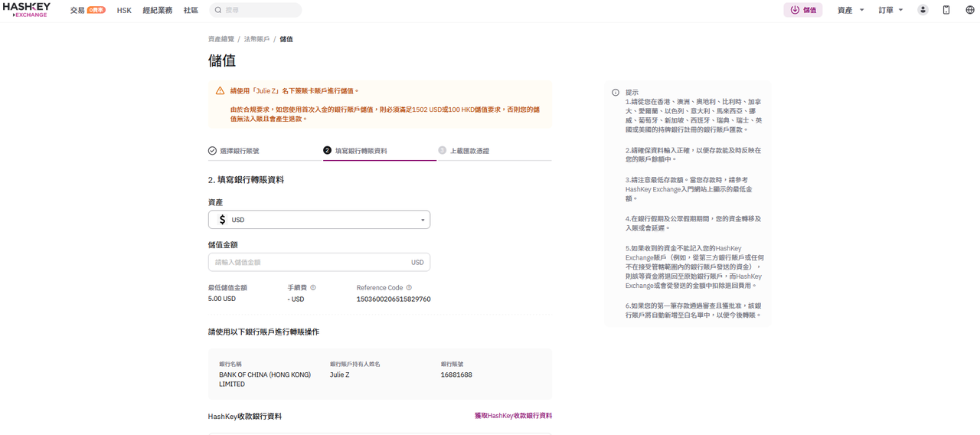Open the HashKey Exchange logo home
The width and height of the screenshot is (980, 435).
point(27,10)
